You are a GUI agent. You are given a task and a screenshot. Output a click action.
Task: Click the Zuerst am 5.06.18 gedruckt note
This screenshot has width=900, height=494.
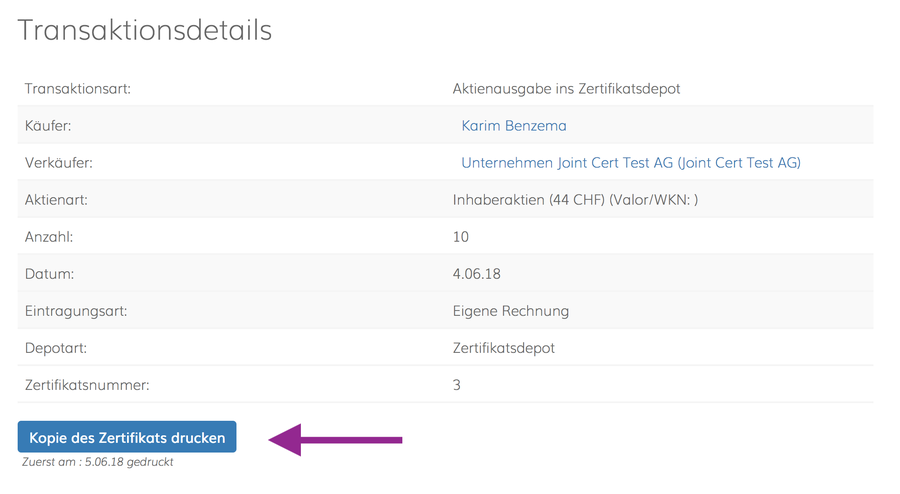click(x=98, y=462)
